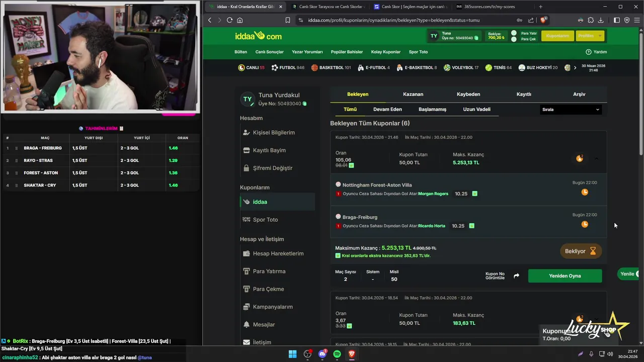The width and height of the screenshot is (644, 362).
Task: Switch to the Arşiv tab
Action: click(x=579, y=94)
